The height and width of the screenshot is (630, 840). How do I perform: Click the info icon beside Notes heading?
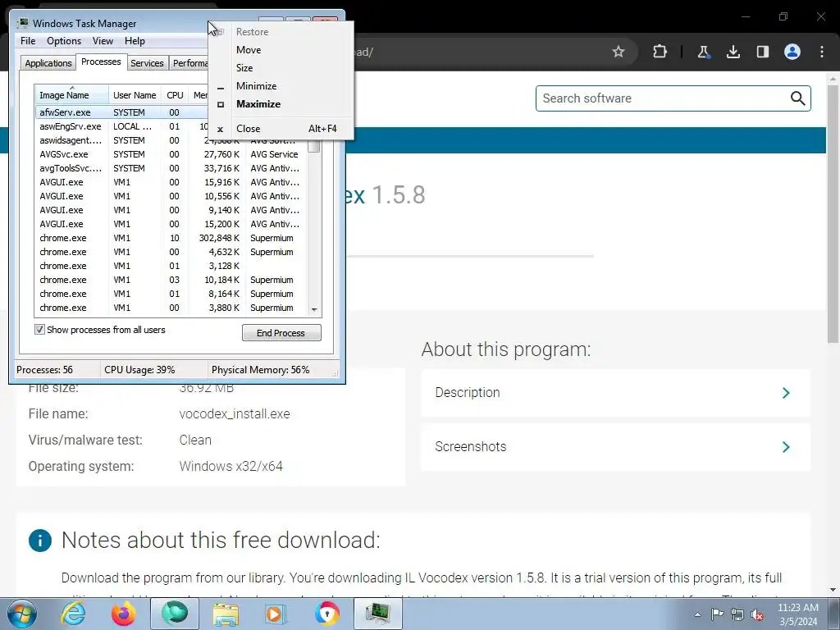click(x=40, y=541)
